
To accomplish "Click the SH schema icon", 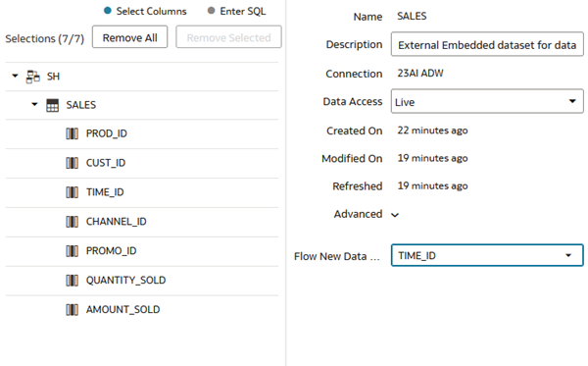I will coord(33,77).
